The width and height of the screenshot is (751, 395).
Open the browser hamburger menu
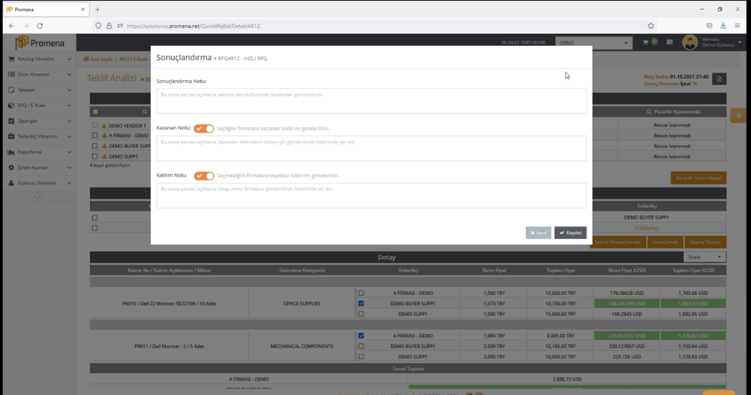coord(737,26)
